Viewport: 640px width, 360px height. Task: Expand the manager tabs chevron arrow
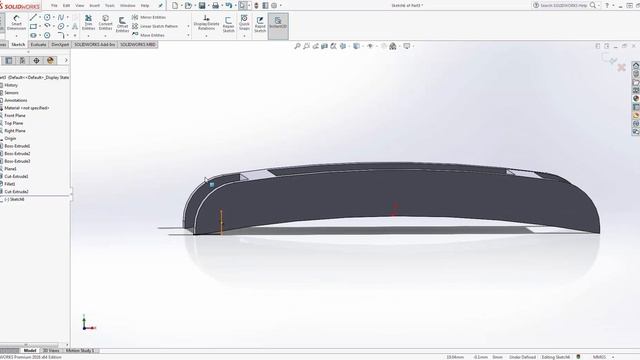66,60
